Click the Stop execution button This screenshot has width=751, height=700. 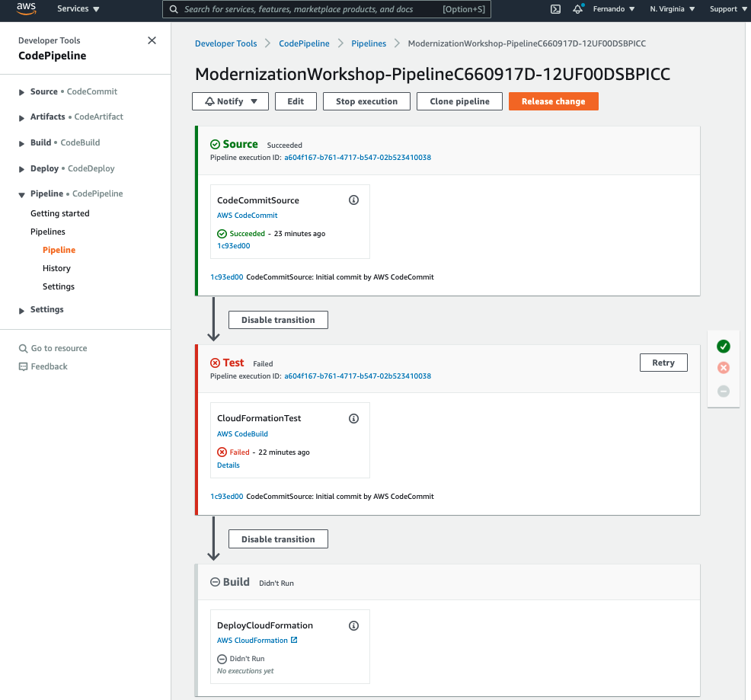(x=366, y=101)
